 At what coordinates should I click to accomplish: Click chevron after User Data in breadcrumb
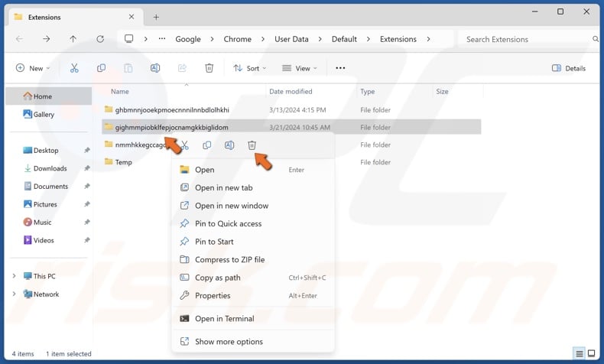(x=320, y=39)
